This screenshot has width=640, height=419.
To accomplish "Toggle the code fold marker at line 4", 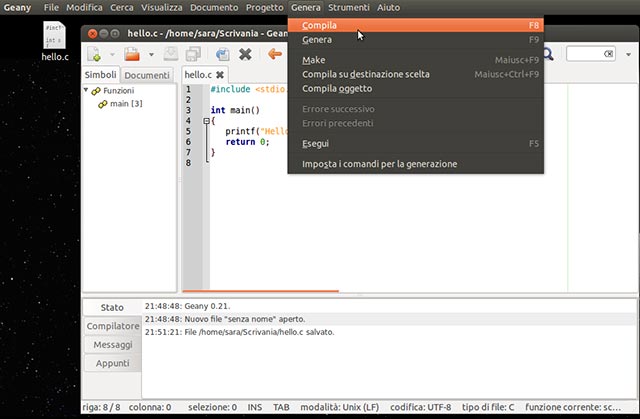I will tap(206, 121).
